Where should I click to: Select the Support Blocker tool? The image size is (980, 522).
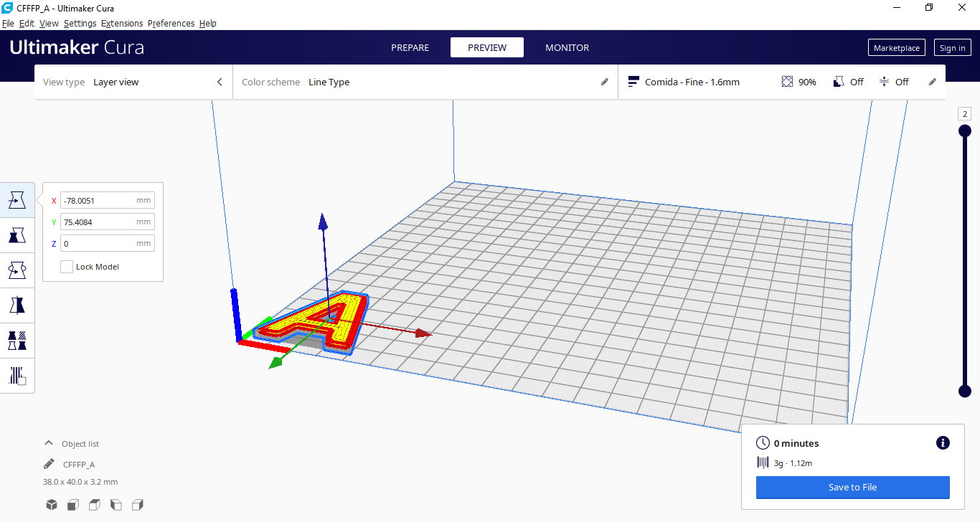pos(17,376)
